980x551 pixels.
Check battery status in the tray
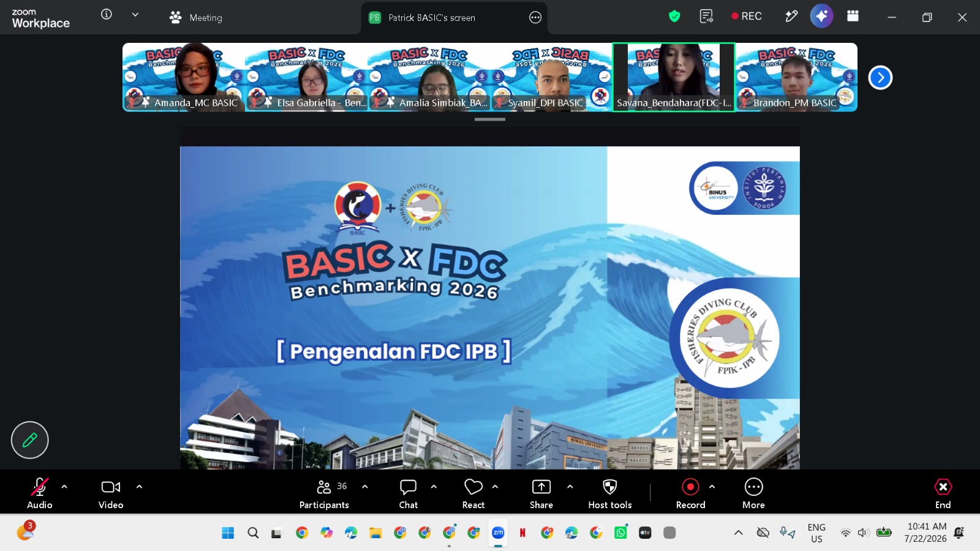[x=884, y=532]
